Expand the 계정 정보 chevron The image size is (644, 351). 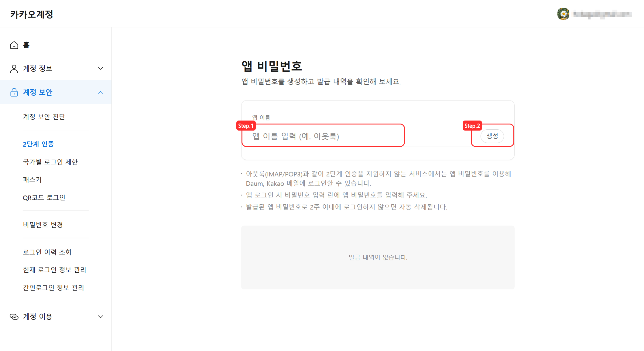click(101, 69)
